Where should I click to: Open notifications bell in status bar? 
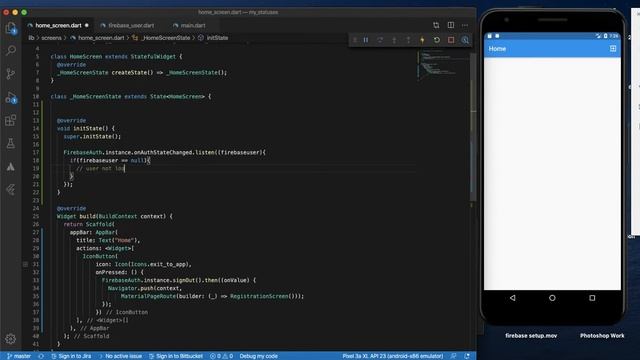click(467, 356)
